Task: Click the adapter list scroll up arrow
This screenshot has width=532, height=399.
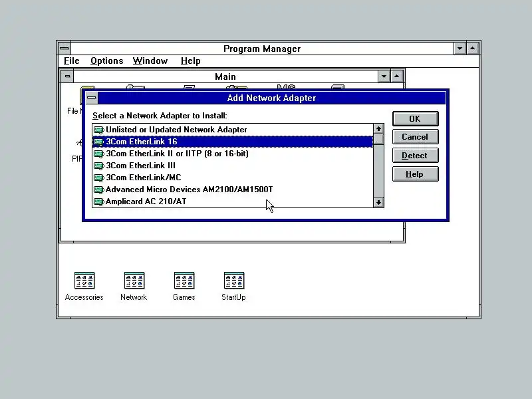Action: click(x=378, y=129)
